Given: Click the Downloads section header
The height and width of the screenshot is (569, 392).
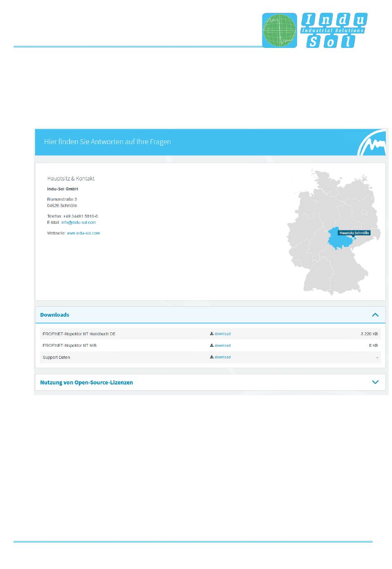Looking at the screenshot, I should tap(210, 315).
